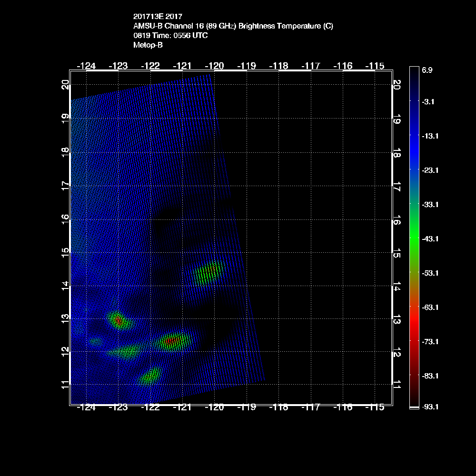This screenshot has width=476, height=476.
Task: Click the -120 longitude label on top axis
Action: coord(214,66)
